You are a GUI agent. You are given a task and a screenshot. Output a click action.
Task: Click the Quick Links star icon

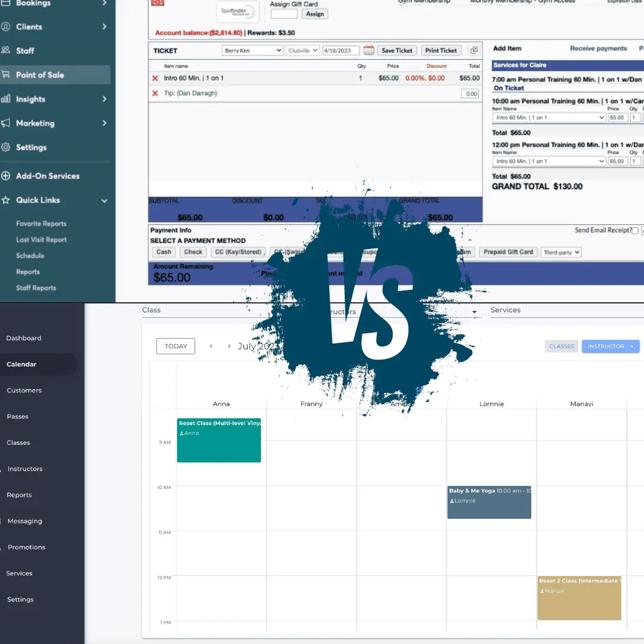click(6, 200)
